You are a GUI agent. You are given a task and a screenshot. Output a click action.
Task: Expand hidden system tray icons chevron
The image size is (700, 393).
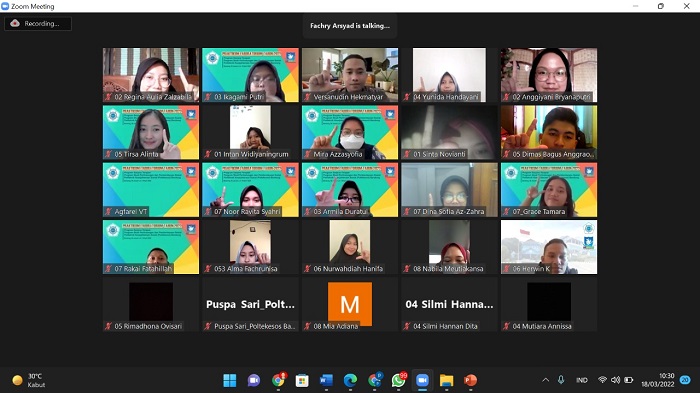point(546,380)
